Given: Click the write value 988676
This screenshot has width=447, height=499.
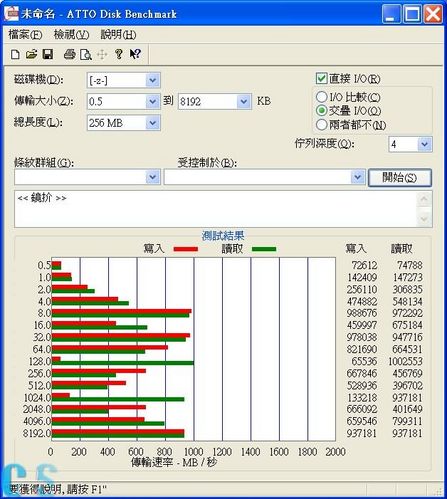Looking at the screenshot, I should [x=362, y=313].
